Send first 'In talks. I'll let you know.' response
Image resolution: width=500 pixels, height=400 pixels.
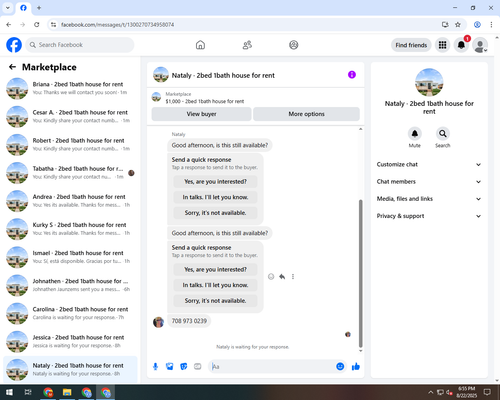coord(215,197)
